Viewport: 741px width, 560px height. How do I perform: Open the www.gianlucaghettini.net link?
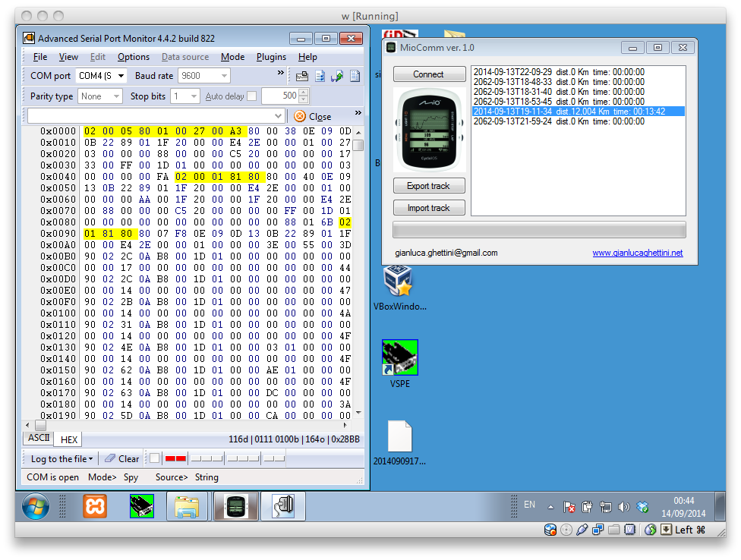click(638, 253)
